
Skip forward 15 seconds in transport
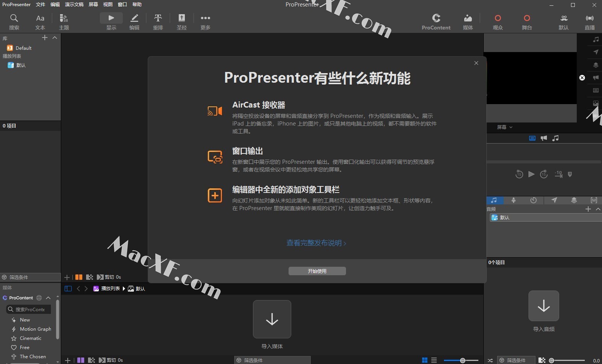tap(544, 174)
